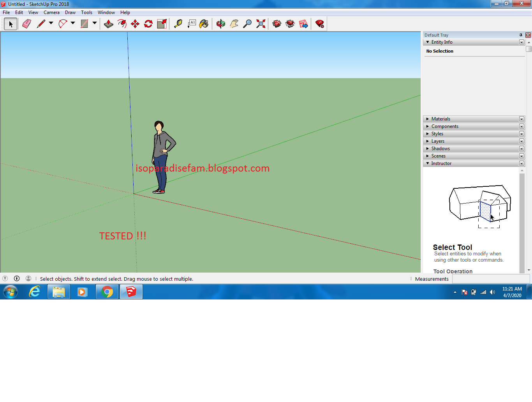Open Extension Manager ruby icon
532x402 pixels.
click(x=320, y=24)
